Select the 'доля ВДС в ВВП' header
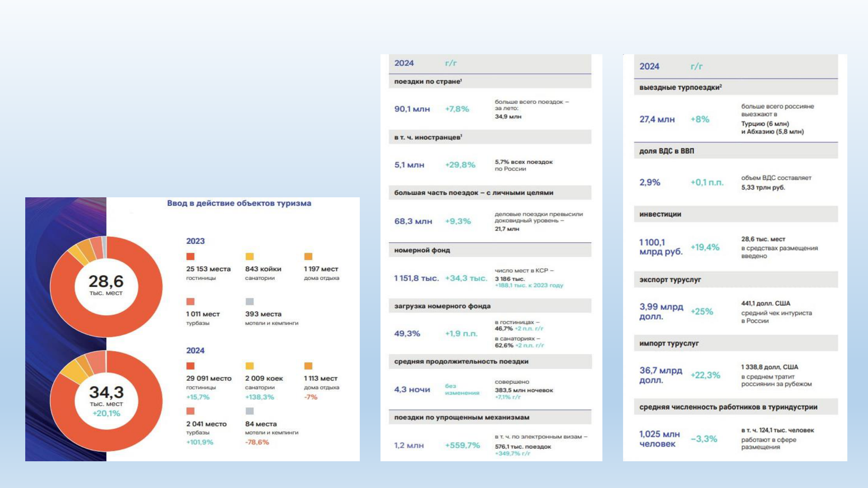The image size is (868, 488). click(666, 151)
